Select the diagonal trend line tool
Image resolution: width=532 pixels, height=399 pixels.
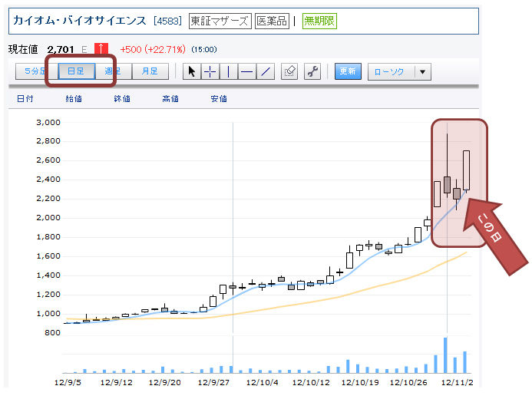(266, 71)
